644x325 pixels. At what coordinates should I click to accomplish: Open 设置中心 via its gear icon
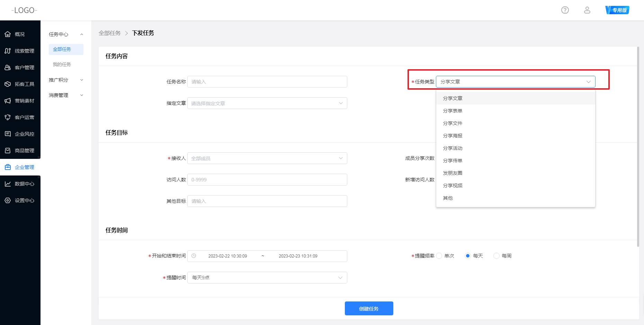pos(8,200)
